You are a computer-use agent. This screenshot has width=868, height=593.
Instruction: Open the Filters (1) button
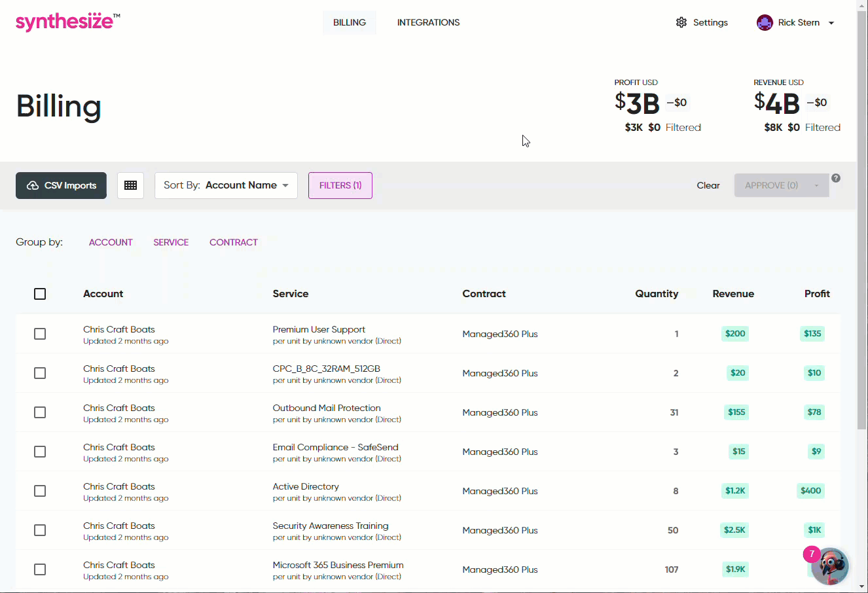pyautogui.click(x=340, y=185)
